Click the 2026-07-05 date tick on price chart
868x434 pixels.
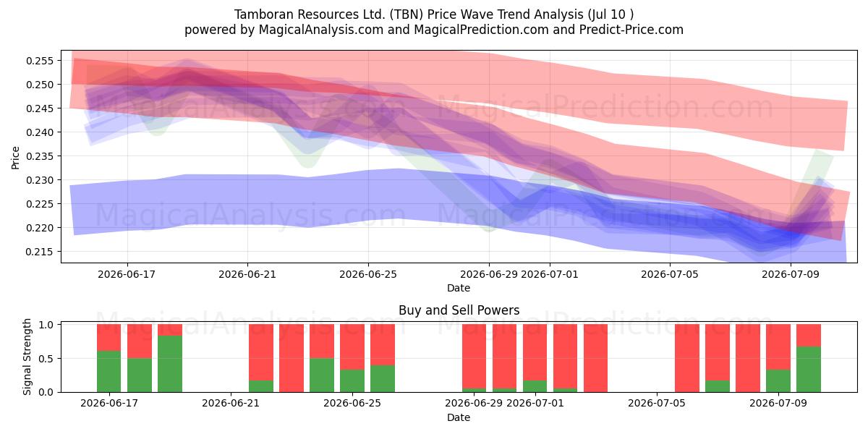[x=670, y=274]
